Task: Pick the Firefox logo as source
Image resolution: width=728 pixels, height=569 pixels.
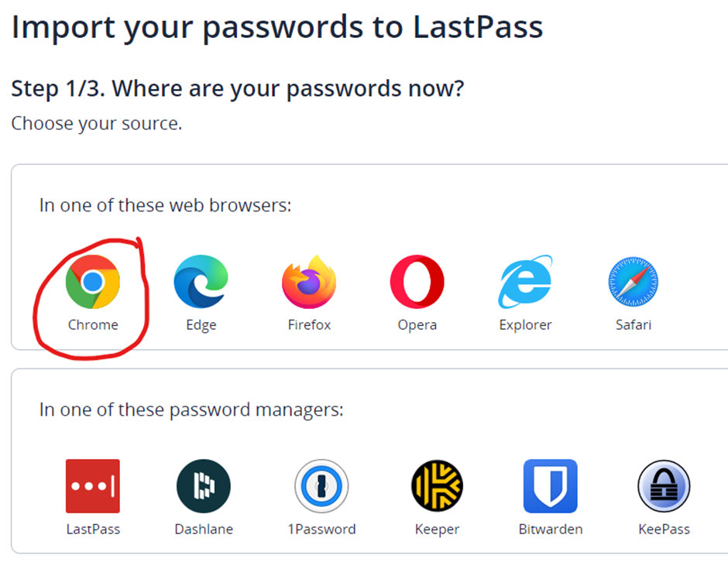Action: coord(309,282)
